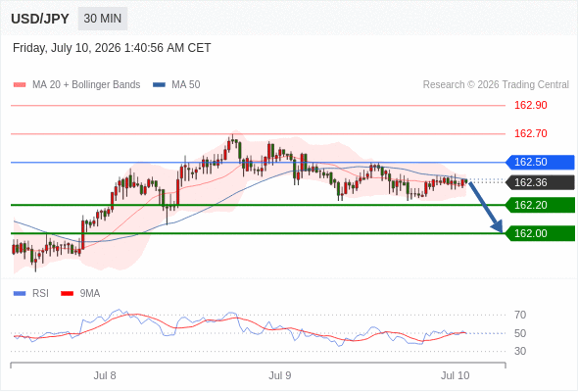Click the red 9MA legend swatch
Viewport: 578px width, 392px height.
click(67, 294)
